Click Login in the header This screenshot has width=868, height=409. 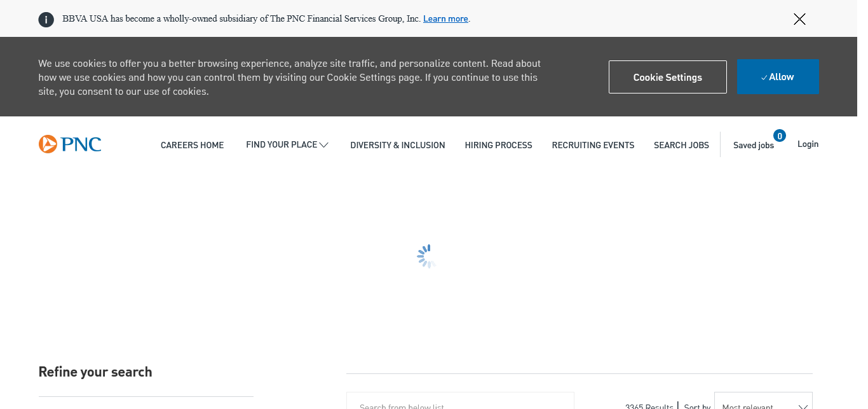point(808,144)
